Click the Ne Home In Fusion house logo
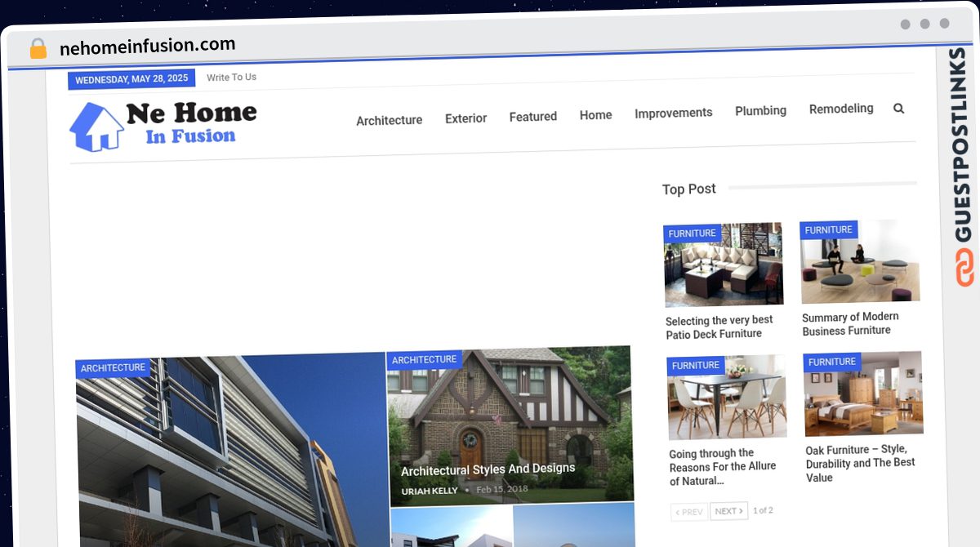 click(163, 125)
